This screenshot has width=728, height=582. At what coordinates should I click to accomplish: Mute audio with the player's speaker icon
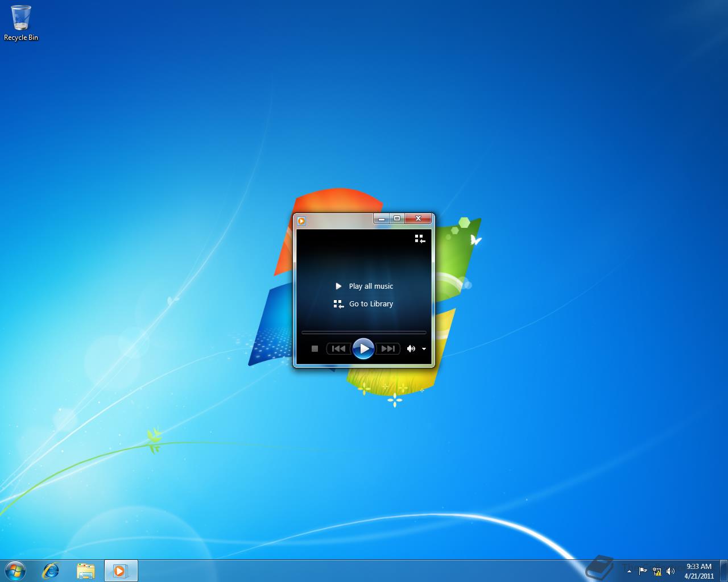pyautogui.click(x=411, y=348)
